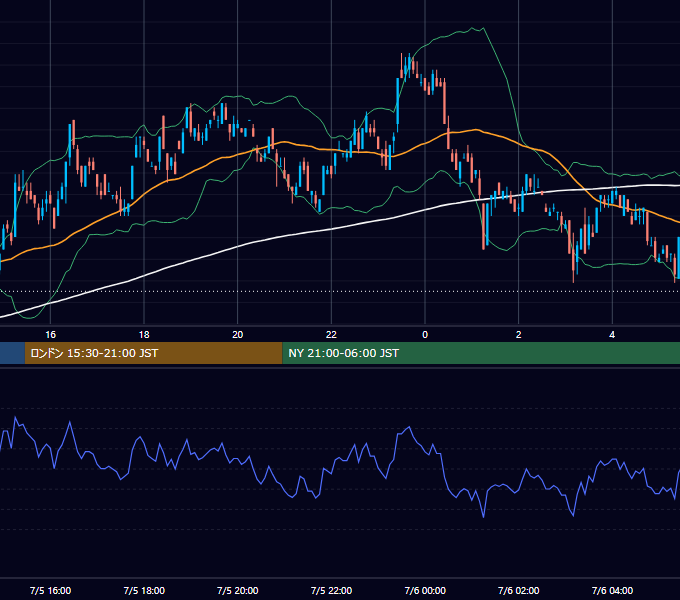Click the 7/5 20:00 time label

coord(238,590)
